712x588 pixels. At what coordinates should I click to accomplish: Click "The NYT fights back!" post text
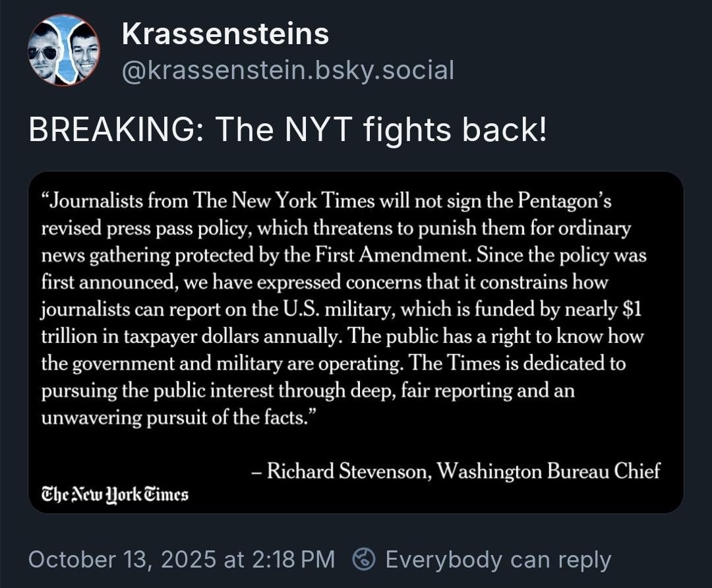381,131
